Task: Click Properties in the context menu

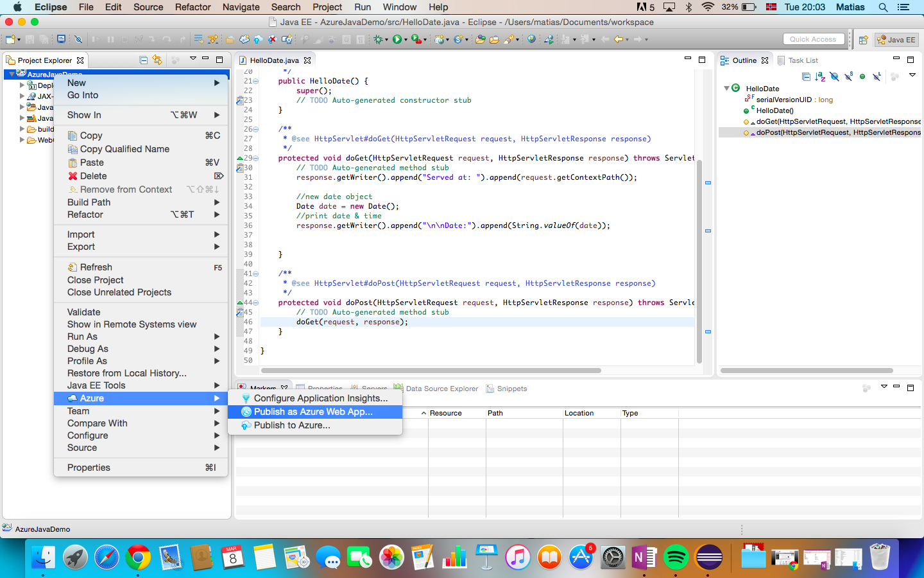Action: 141,468
